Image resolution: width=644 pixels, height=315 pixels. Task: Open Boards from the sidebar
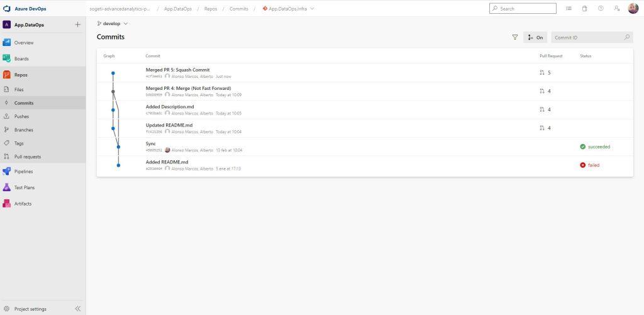point(21,58)
